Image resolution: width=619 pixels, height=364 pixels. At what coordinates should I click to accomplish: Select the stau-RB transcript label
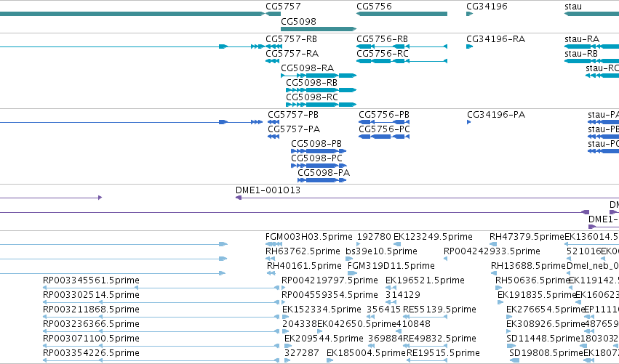coord(581,54)
